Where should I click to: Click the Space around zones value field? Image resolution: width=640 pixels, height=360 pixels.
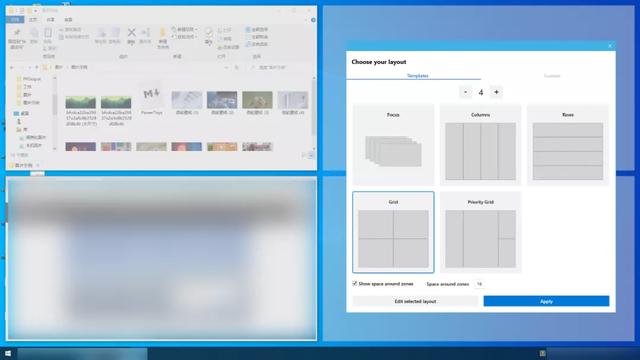pos(480,284)
